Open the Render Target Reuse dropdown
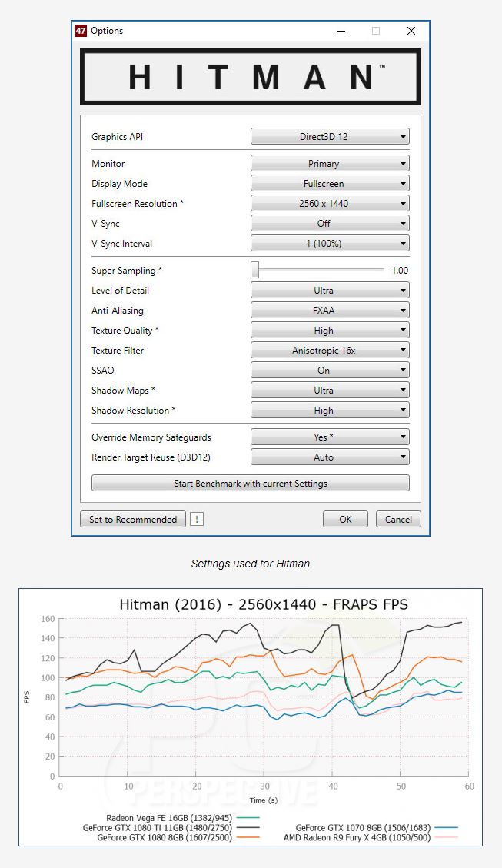 [x=330, y=457]
